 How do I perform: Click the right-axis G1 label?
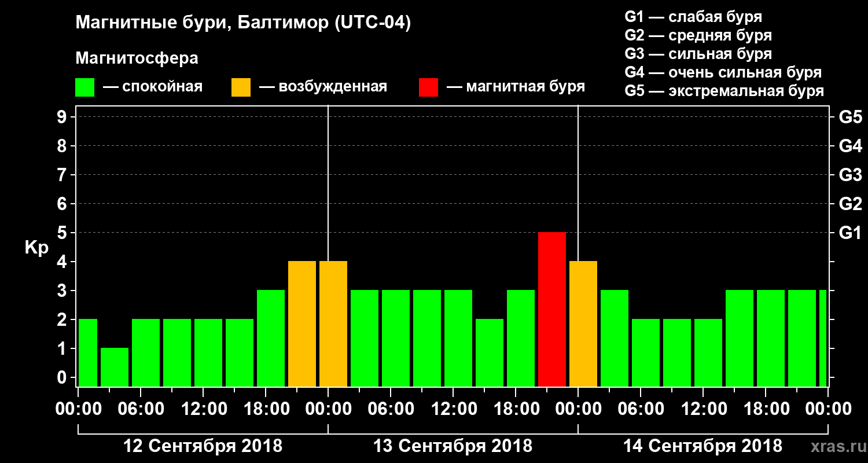[850, 233]
